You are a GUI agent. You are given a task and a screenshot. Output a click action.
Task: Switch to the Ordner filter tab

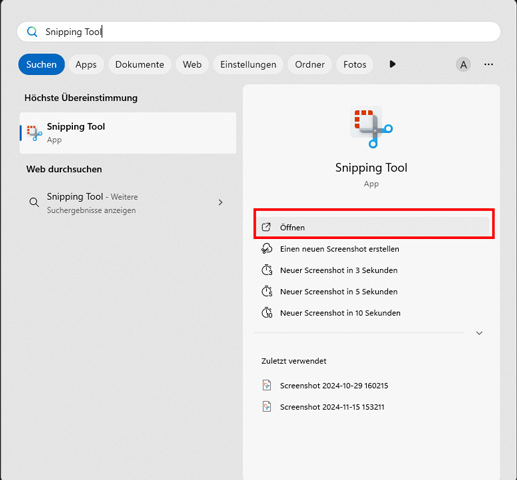(x=310, y=64)
